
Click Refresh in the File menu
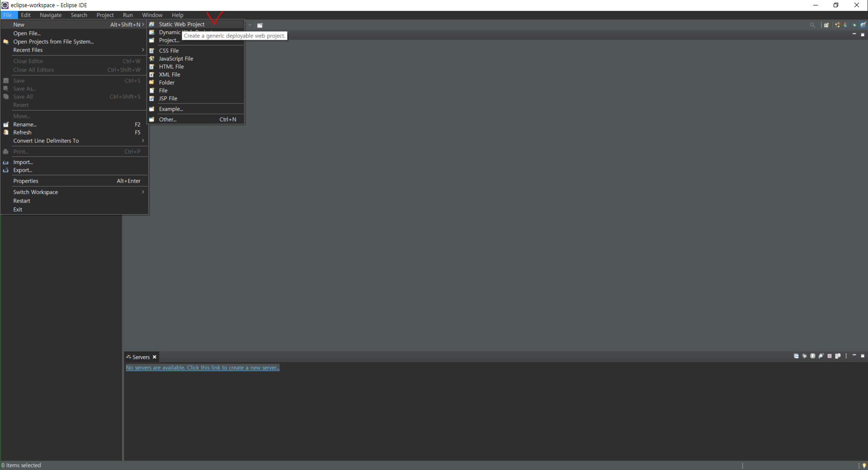point(74,132)
